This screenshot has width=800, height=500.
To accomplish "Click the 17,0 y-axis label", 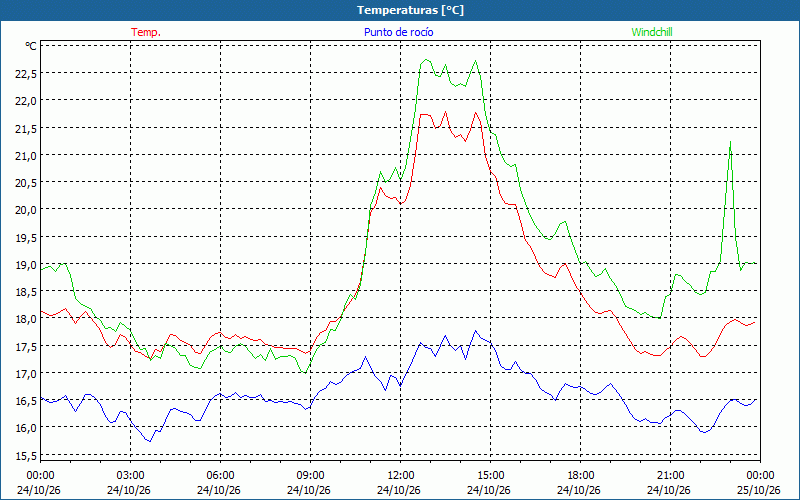I will [26, 373].
